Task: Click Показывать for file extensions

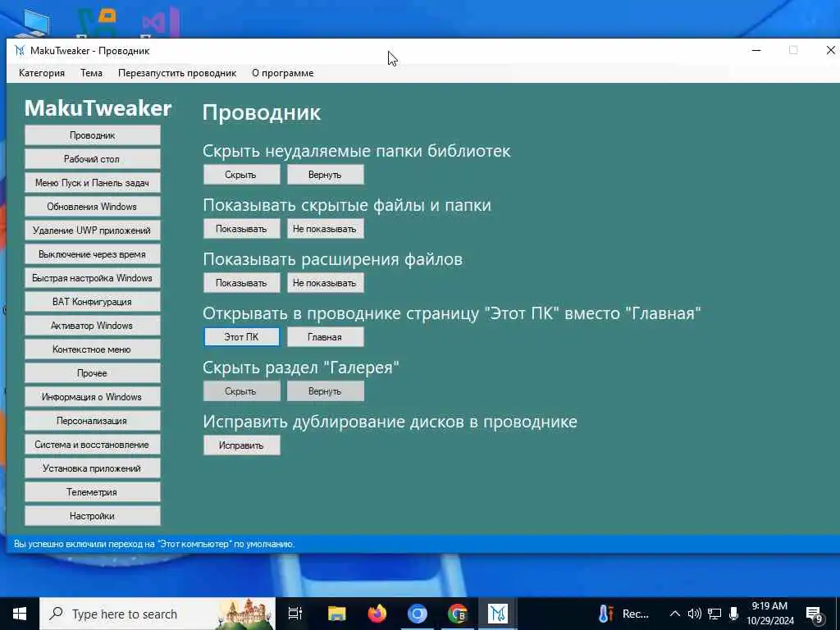Action: click(241, 283)
